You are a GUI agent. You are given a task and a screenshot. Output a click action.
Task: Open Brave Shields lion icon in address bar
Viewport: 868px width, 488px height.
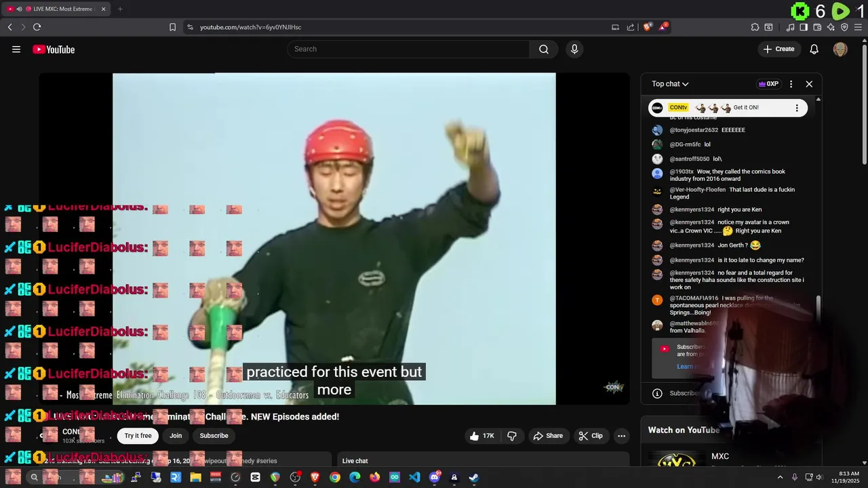click(648, 27)
